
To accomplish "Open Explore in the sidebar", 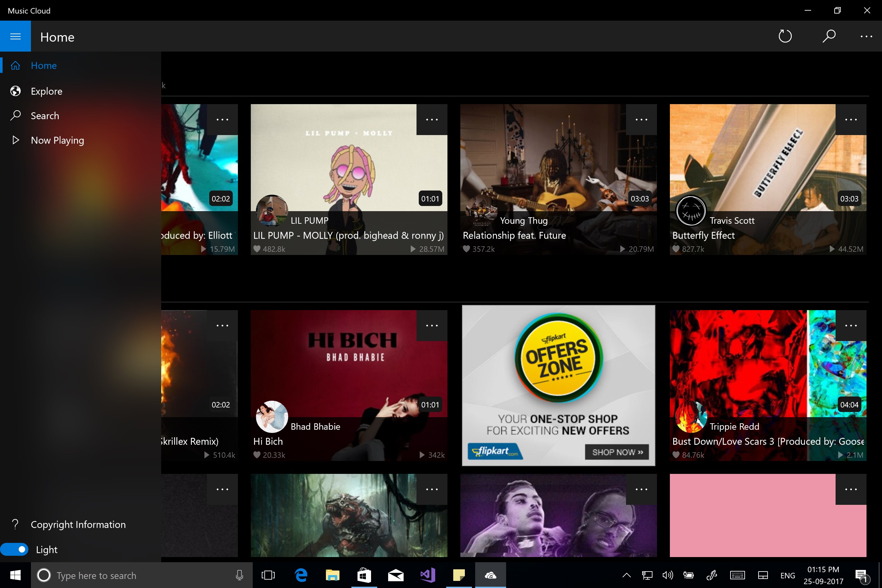I will point(46,91).
